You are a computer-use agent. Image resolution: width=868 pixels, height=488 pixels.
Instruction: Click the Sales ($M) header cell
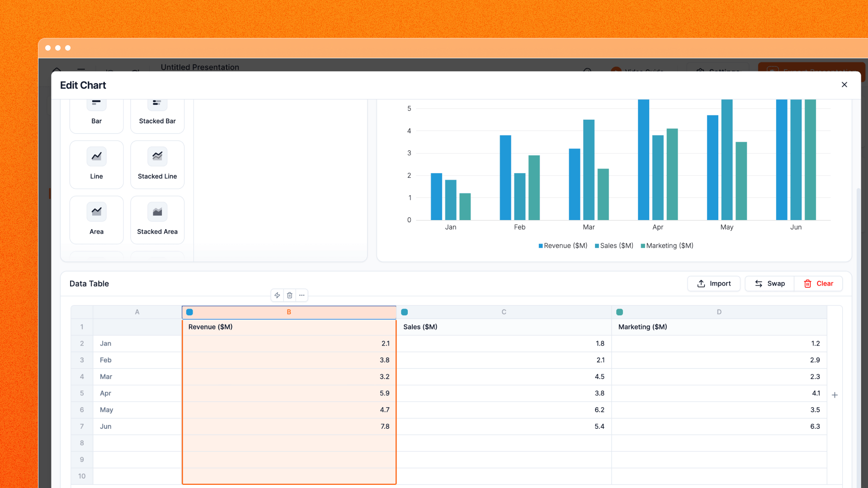[x=504, y=327]
